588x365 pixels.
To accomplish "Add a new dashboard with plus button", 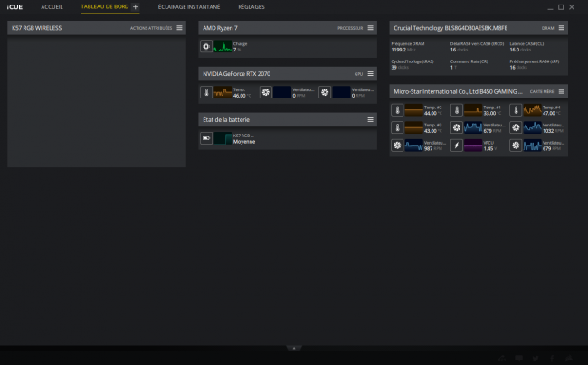I will [x=136, y=6].
